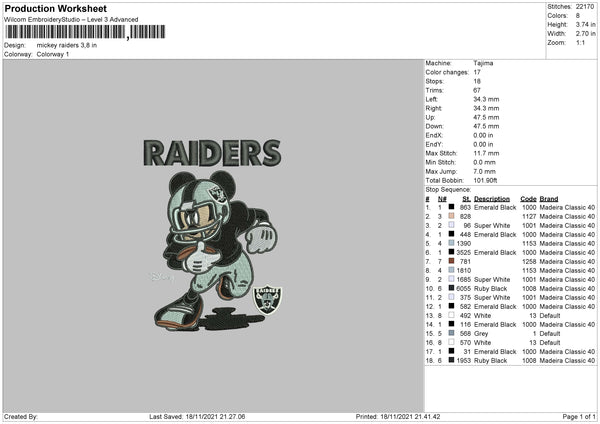Click the 'N#' column header
The height and width of the screenshot is (424, 600).
coord(442,199)
